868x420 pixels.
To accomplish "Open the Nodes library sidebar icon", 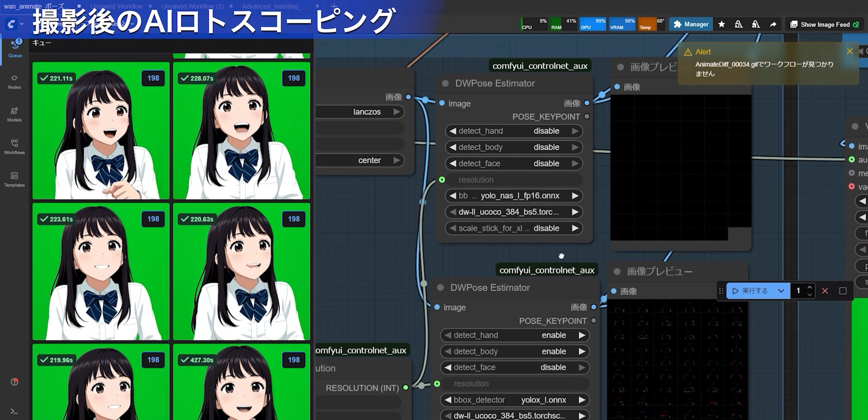I will 14,81.
